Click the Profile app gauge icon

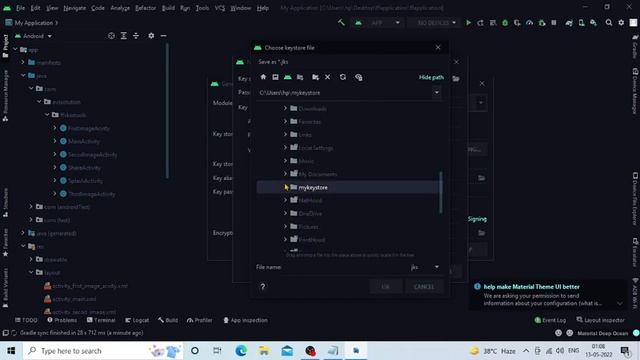click(529, 23)
